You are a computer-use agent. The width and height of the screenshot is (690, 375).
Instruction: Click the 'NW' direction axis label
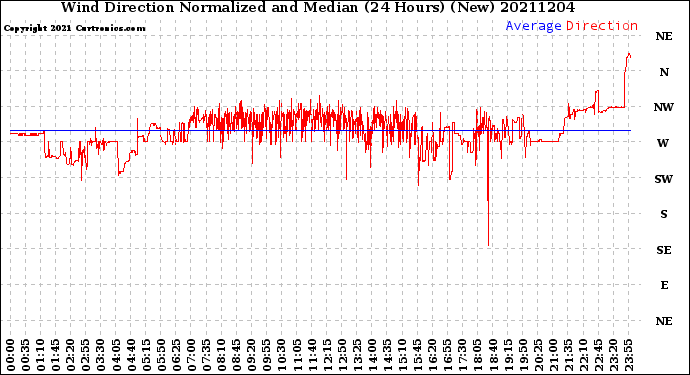pos(664,107)
